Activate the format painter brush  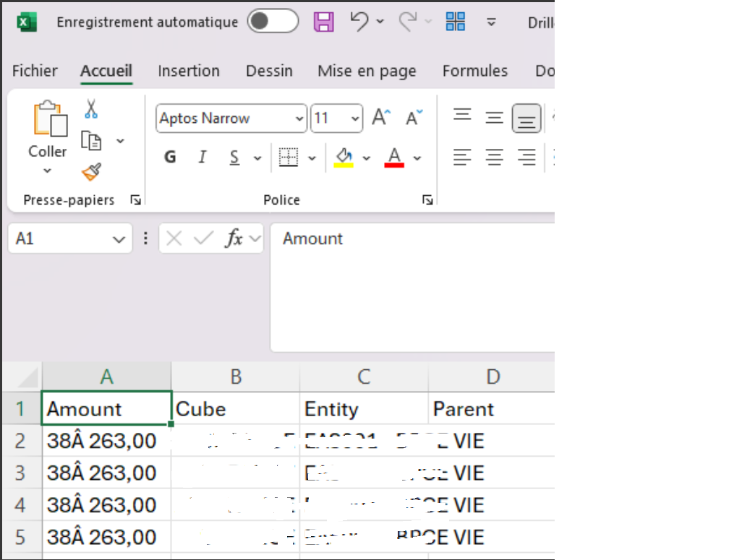[92, 171]
